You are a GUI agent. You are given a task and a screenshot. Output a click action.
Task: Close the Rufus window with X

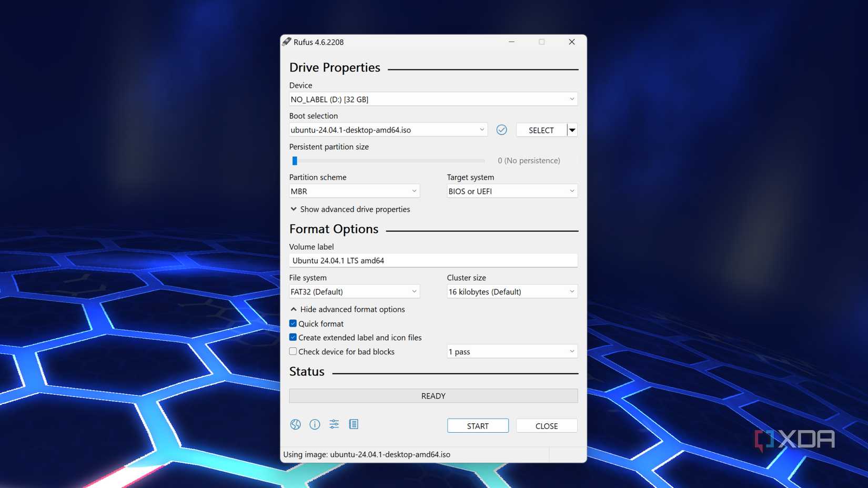[x=571, y=42]
